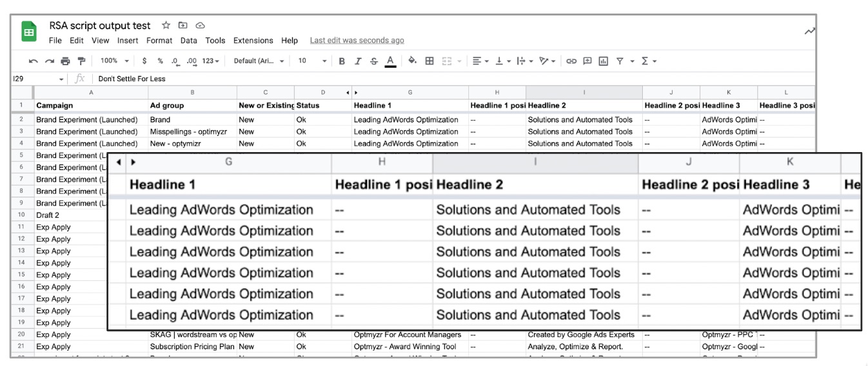
Task: Open the Tools menu
Action: [215, 41]
